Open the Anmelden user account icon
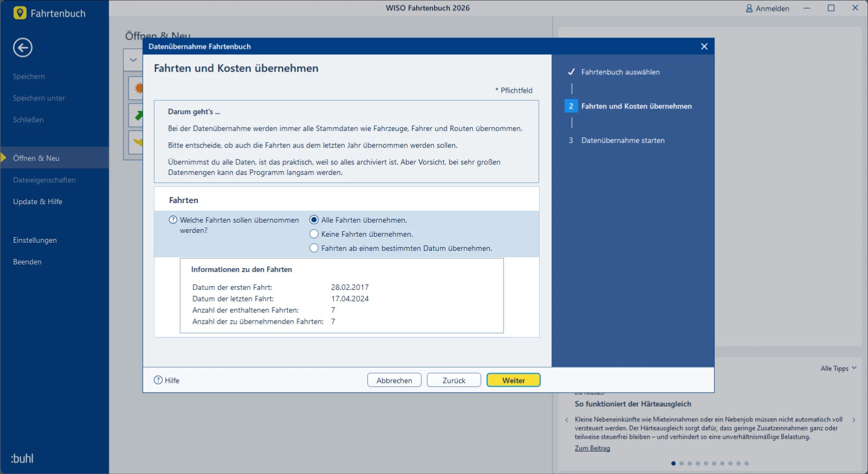 (x=749, y=8)
